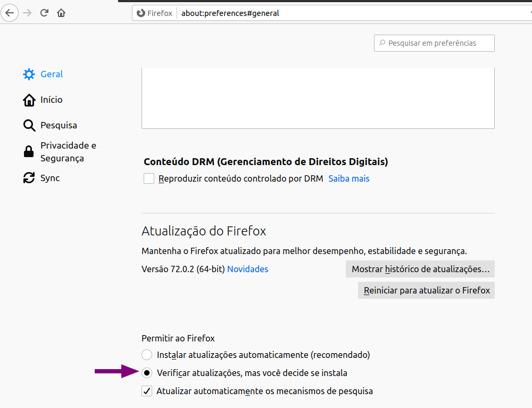Click Mostrar histórico de atualizações button
Screen dimensions: 532x408
pos(420,269)
